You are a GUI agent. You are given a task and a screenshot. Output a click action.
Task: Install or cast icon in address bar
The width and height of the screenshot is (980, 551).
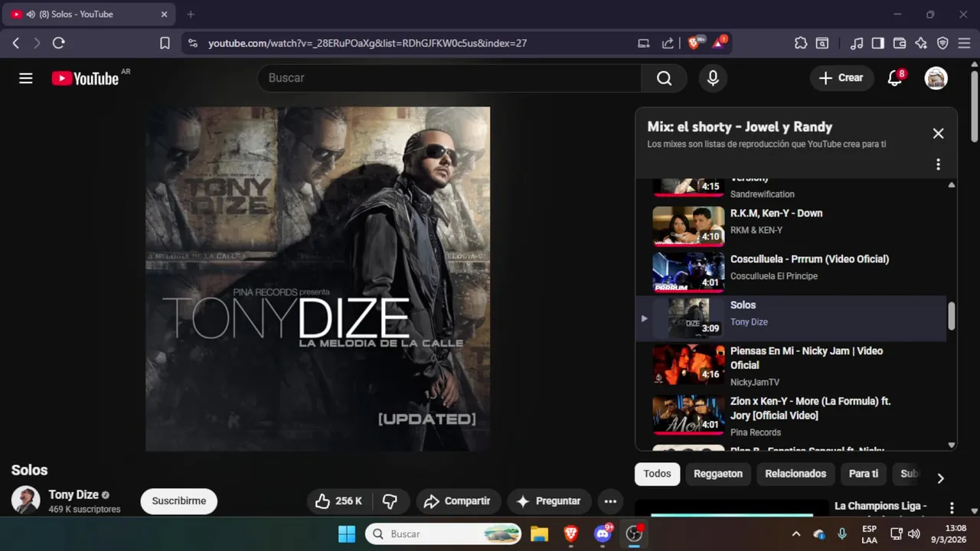[x=644, y=44]
